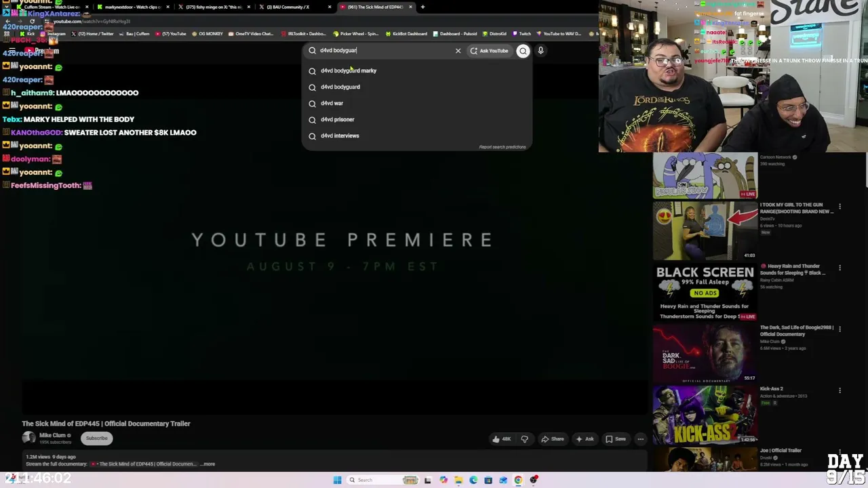
Task: Open OG MONKEY bookmark
Action: coord(208,33)
